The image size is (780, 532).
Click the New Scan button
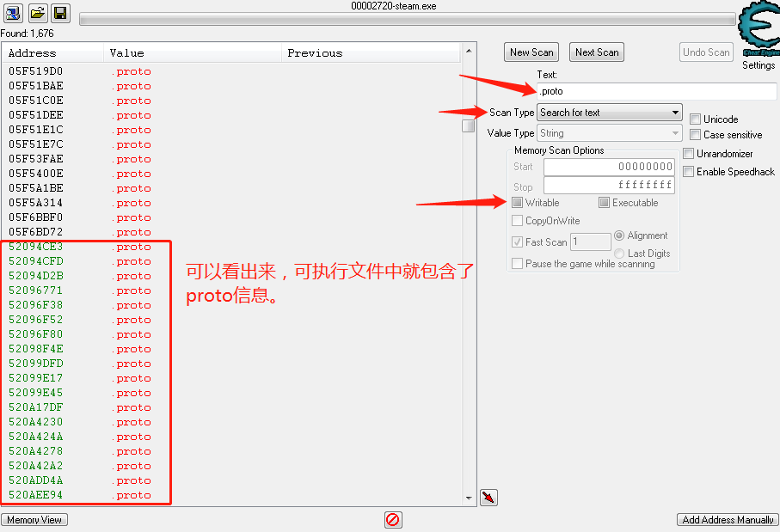click(x=531, y=52)
